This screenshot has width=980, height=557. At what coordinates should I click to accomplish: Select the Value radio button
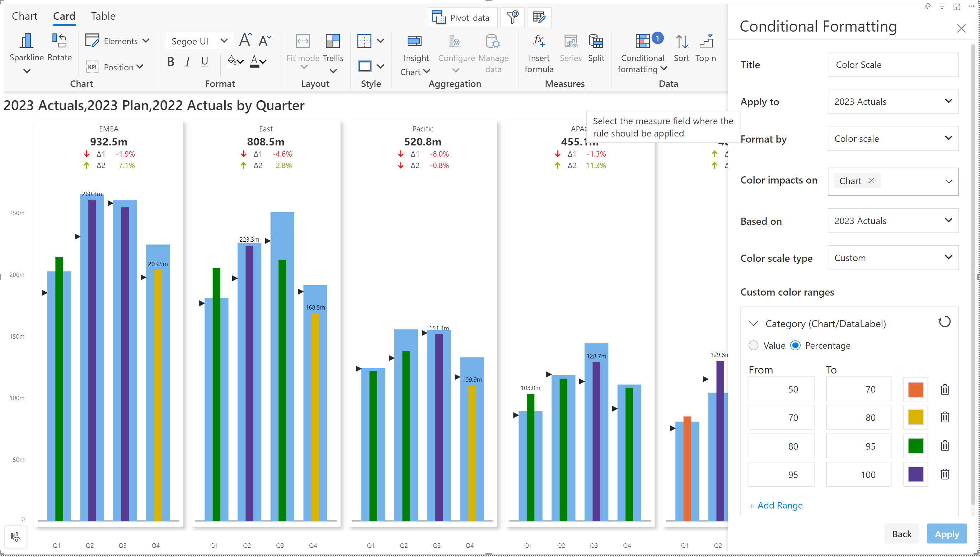click(x=753, y=345)
